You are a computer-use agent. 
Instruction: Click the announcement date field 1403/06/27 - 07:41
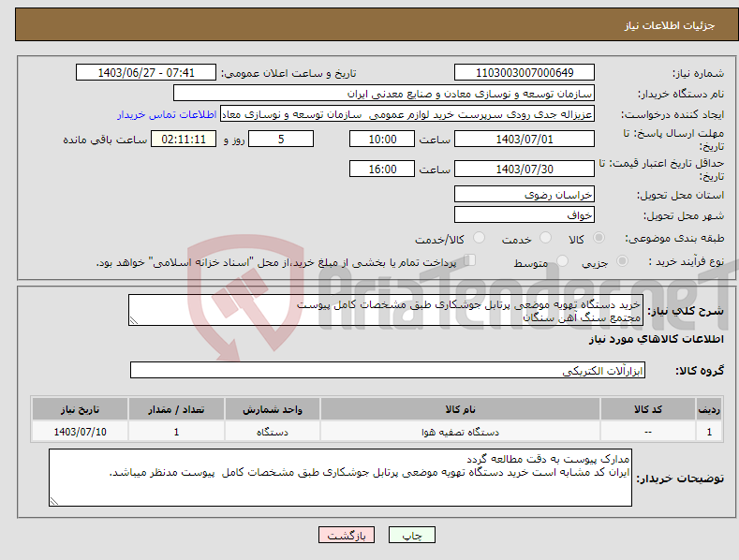[x=146, y=73]
